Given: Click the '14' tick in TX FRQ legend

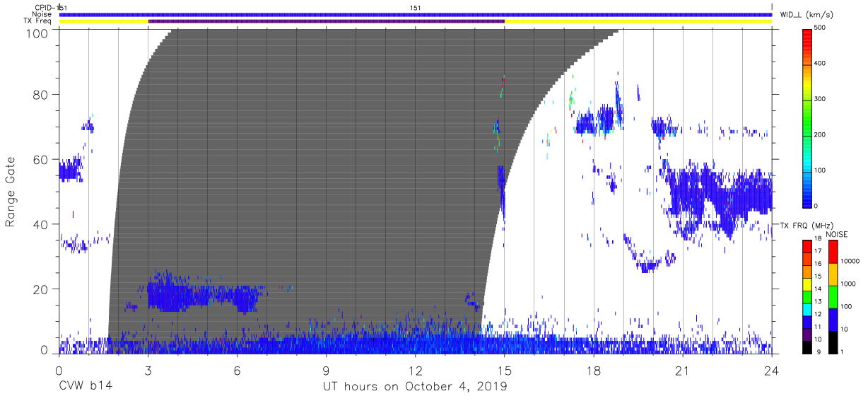Looking at the screenshot, I should click(x=819, y=289).
